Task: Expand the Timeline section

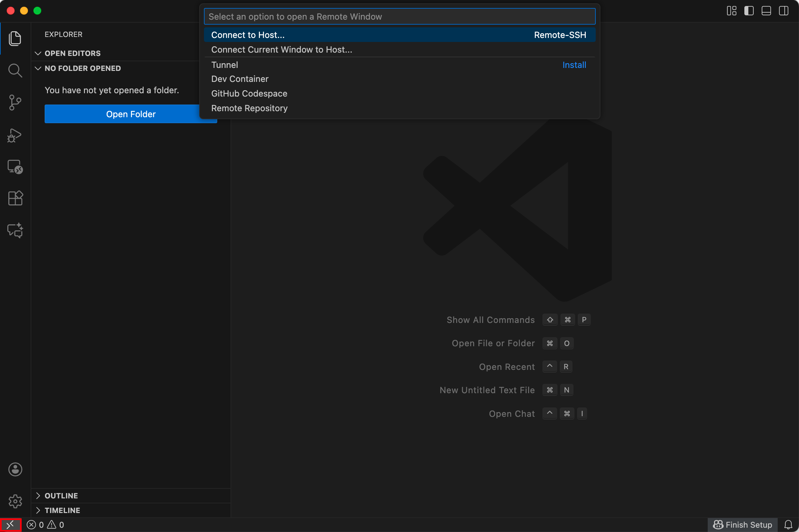Action: (62, 510)
